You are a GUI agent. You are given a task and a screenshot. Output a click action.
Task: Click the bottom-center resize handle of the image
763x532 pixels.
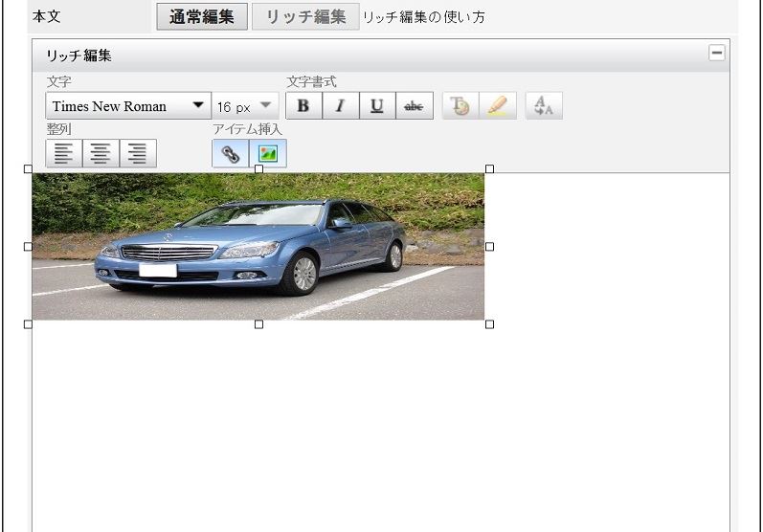point(258,323)
